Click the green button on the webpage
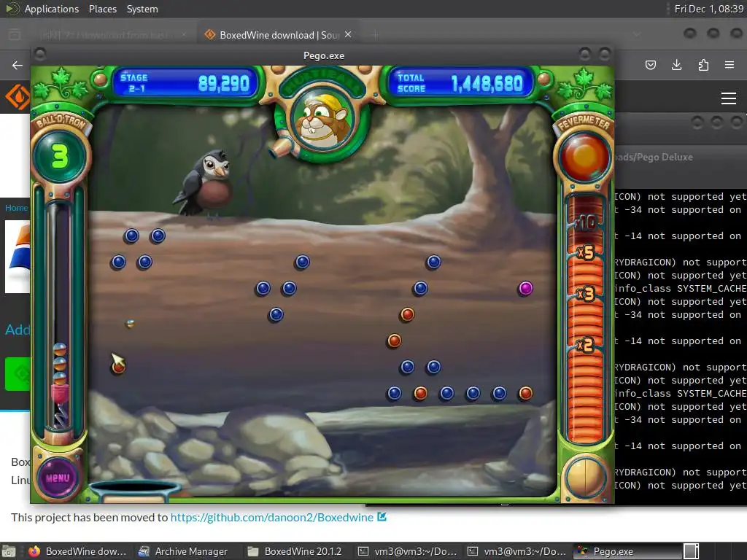Viewport: 747px width, 560px height. tap(18, 374)
